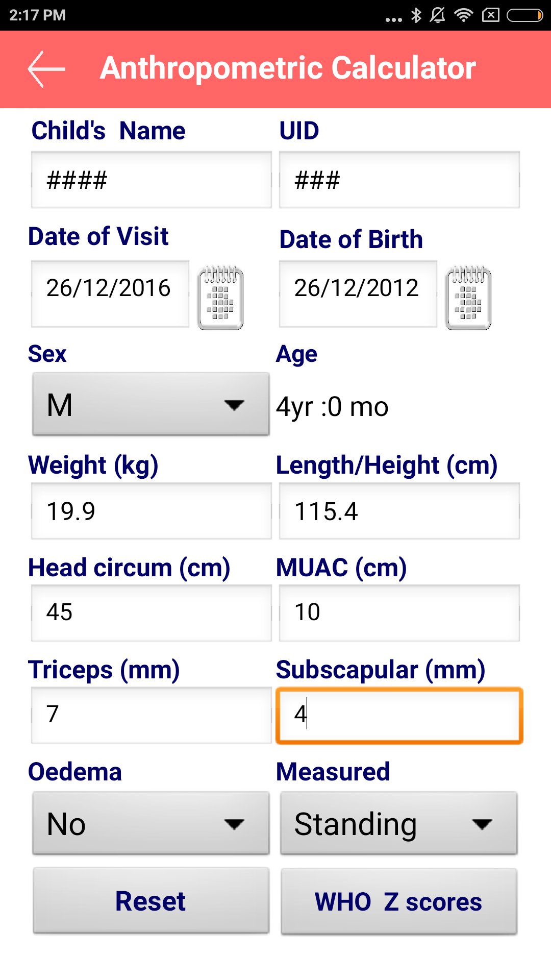Tap the Length/Height (cm) field
The height and width of the screenshot is (980, 551).
tap(399, 511)
